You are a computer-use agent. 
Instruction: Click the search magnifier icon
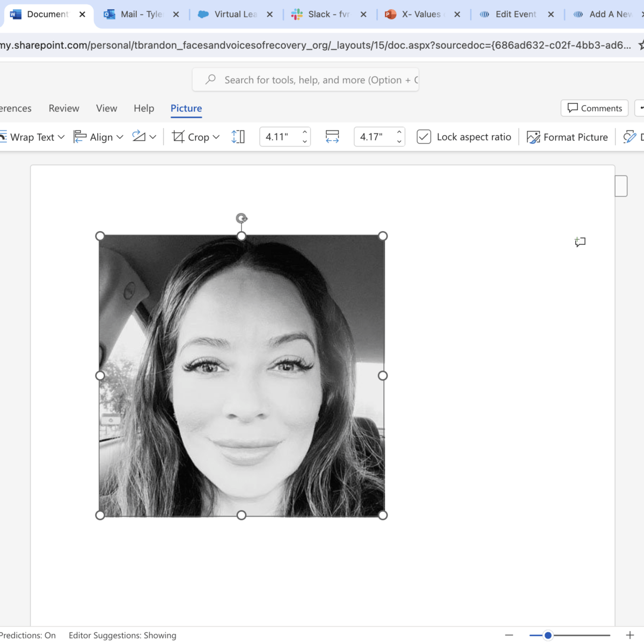tap(211, 79)
